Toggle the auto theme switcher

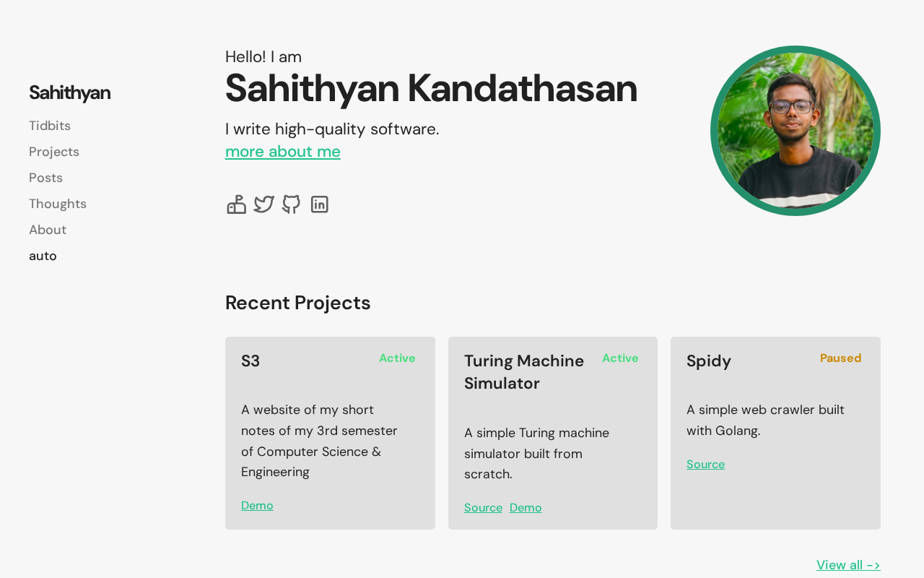43,256
